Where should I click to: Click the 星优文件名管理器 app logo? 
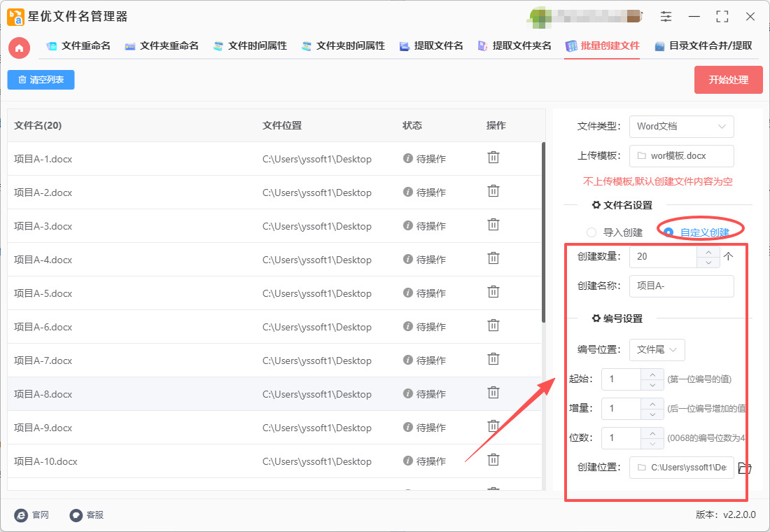[x=15, y=17]
